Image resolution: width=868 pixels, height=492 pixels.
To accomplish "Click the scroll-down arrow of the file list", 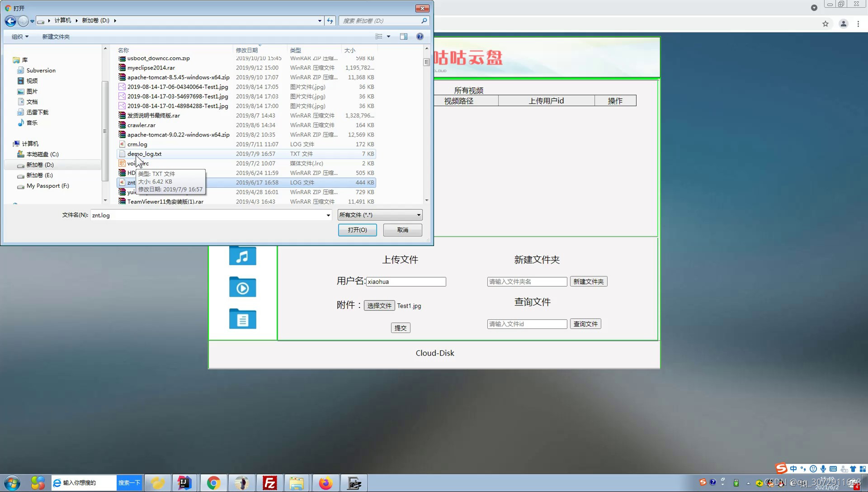I will (x=426, y=200).
